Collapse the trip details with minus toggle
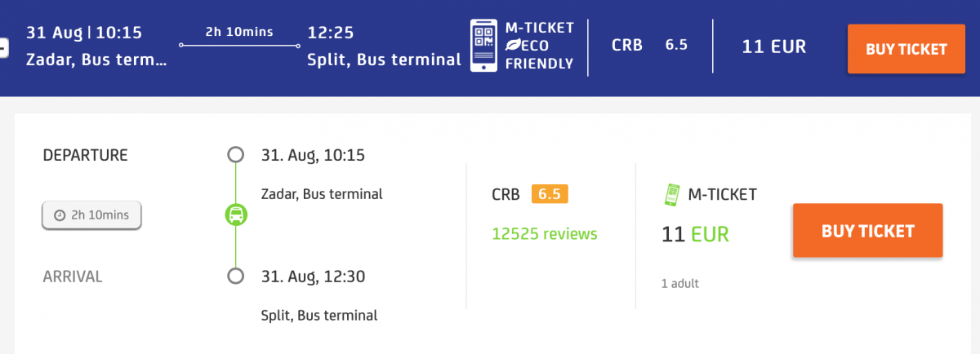Screen dimensions: 980x354 (3, 47)
